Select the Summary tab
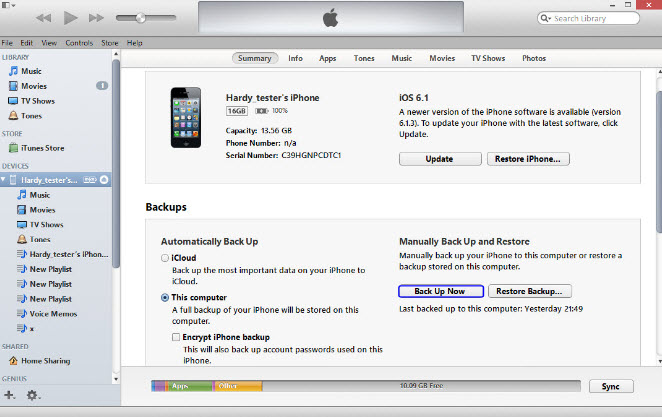 point(255,58)
